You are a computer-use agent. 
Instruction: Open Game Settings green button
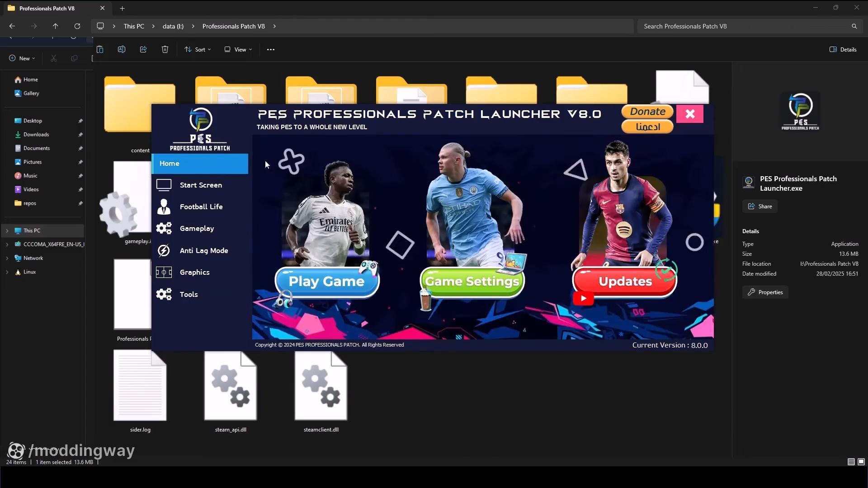[x=472, y=282]
